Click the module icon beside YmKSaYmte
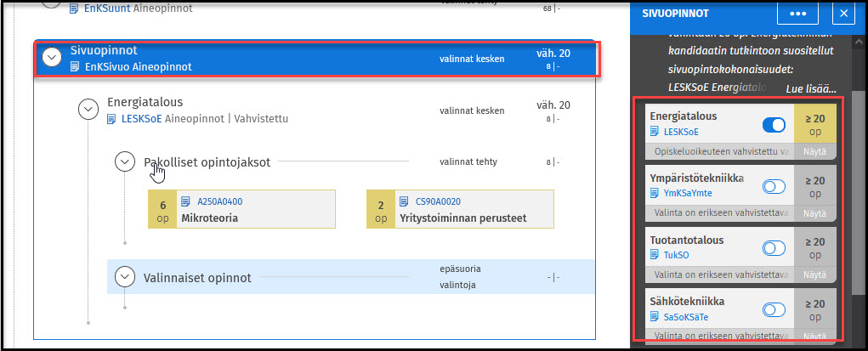 (x=654, y=193)
